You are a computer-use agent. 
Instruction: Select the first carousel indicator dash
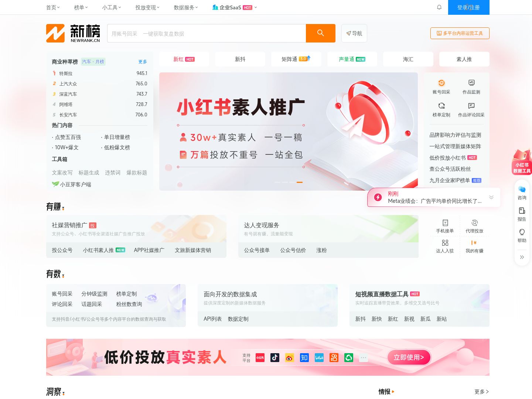pyautogui.click(x=277, y=182)
